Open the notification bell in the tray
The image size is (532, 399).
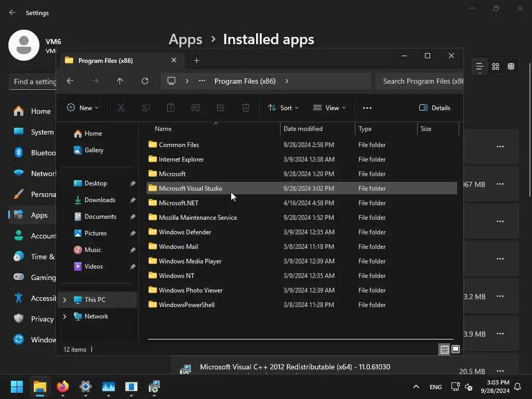coord(518,387)
